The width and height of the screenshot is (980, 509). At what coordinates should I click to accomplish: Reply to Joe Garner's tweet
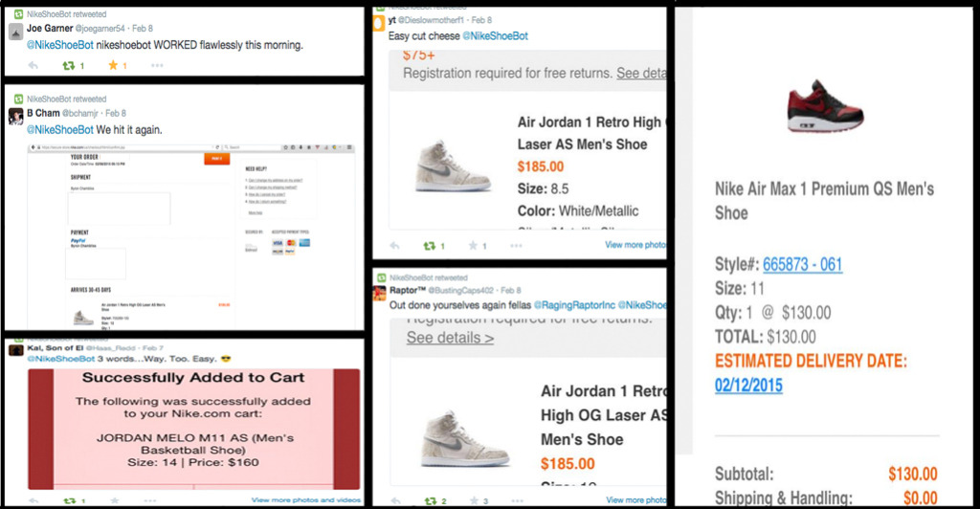pyautogui.click(x=33, y=65)
